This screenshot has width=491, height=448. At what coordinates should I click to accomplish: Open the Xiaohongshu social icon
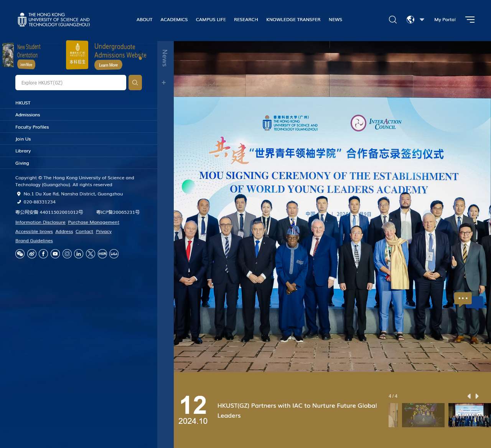coord(102,254)
